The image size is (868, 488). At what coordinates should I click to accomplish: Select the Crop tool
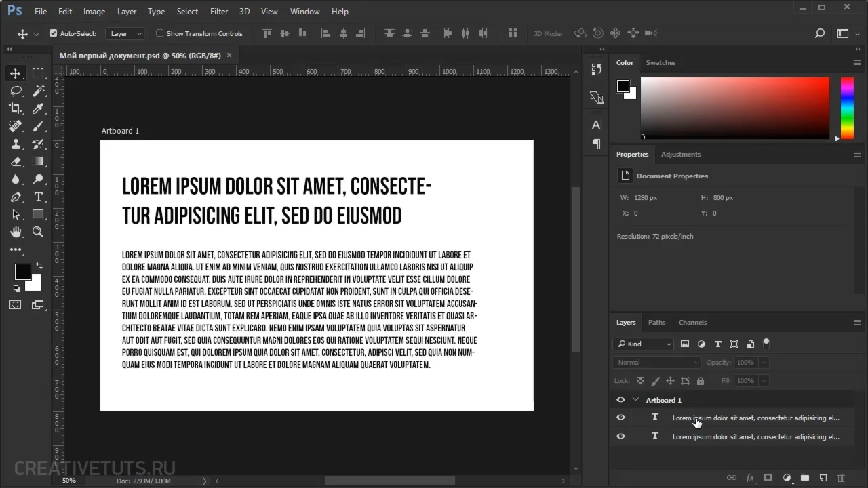click(16, 108)
